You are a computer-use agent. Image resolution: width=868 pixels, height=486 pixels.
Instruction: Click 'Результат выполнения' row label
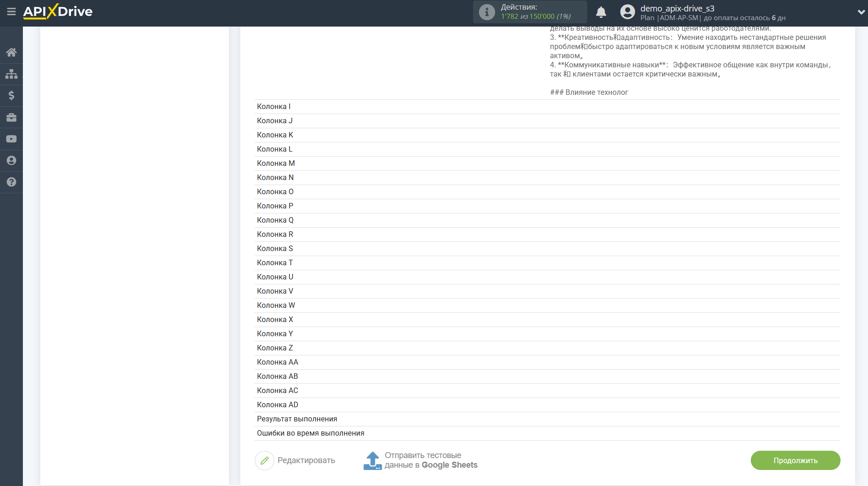click(x=297, y=419)
